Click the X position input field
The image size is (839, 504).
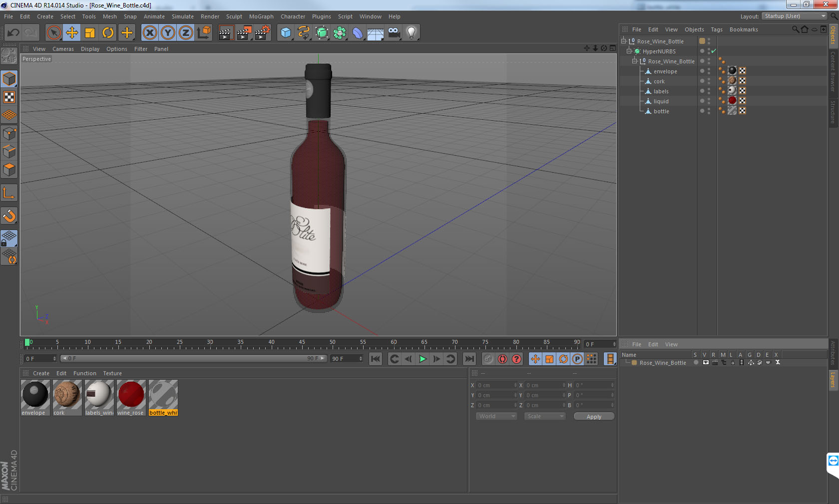[497, 385]
